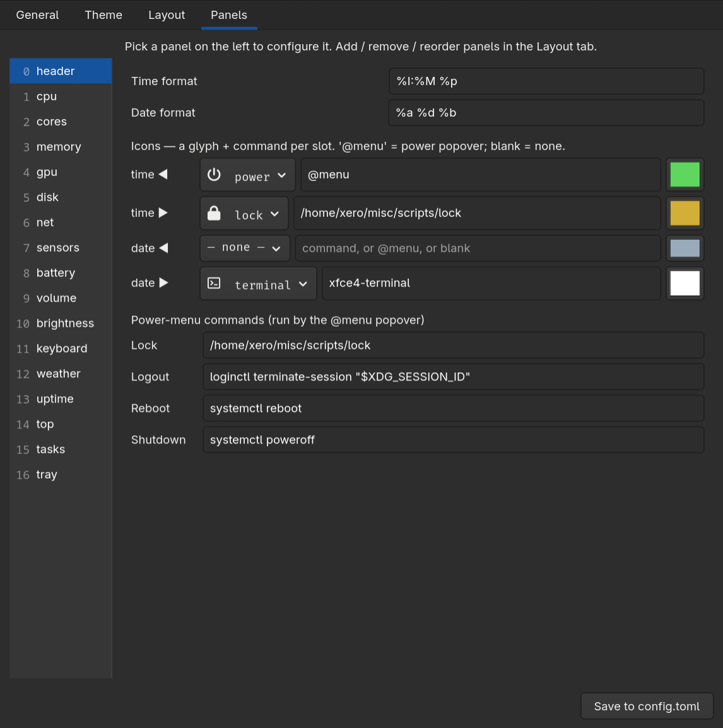Edit the Date format field
This screenshot has height=728, width=723.
(546, 113)
